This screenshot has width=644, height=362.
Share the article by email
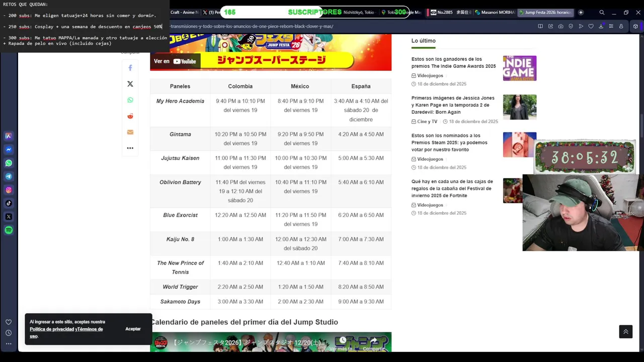click(130, 132)
